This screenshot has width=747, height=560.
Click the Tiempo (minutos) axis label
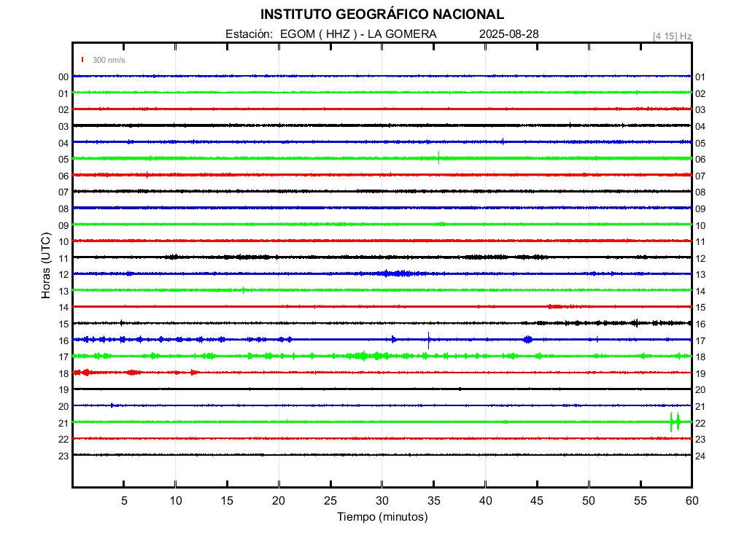click(382, 517)
